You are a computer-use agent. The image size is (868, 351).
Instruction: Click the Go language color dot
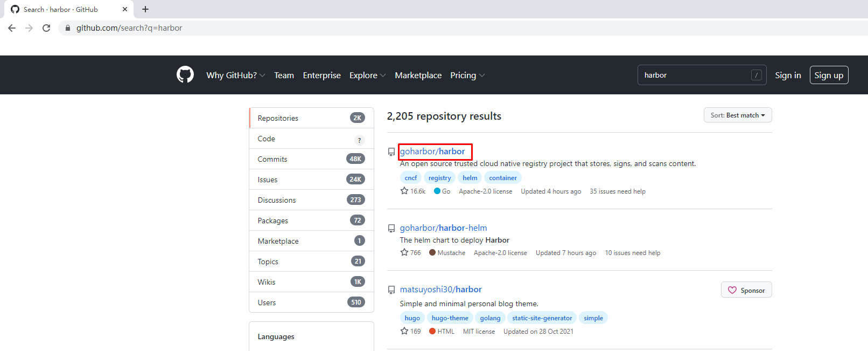tap(437, 191)
